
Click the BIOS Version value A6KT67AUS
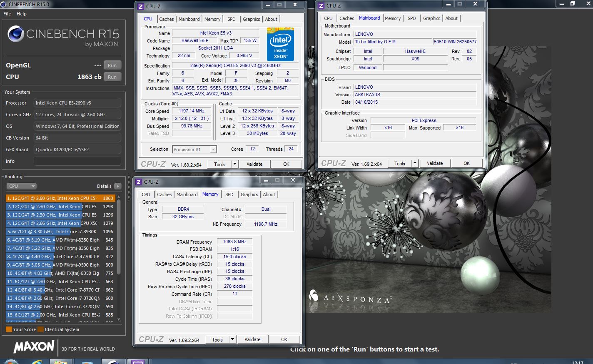coord(415,95)
